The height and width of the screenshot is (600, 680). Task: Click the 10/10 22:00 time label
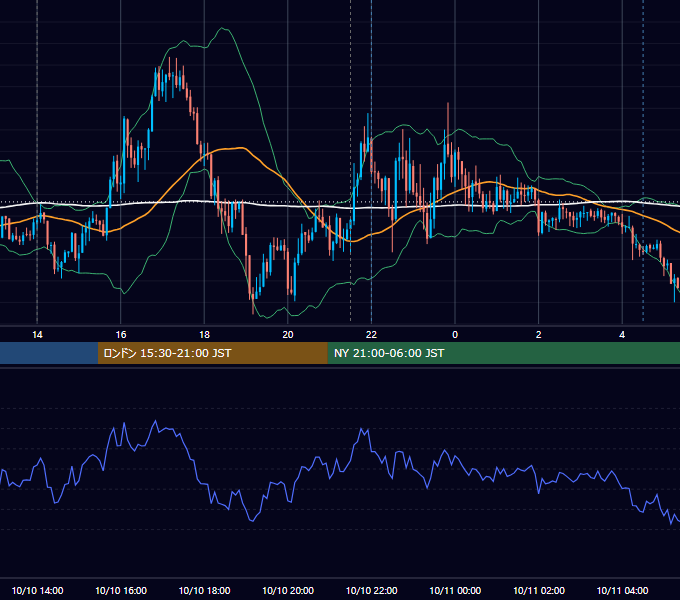tap(371, 590)
